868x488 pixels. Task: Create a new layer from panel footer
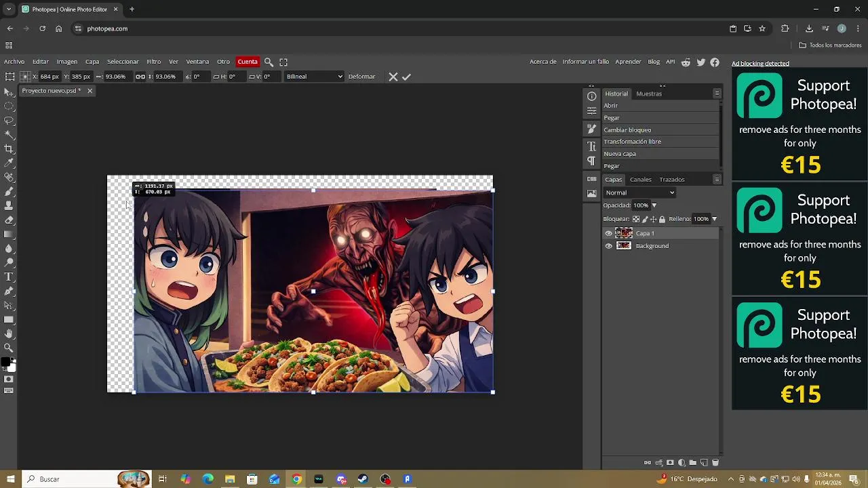[704, 463]
